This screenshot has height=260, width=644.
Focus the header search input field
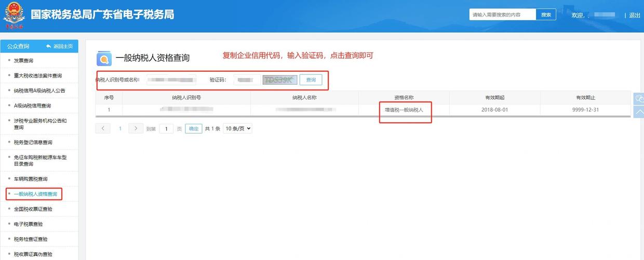pos(502,15)
